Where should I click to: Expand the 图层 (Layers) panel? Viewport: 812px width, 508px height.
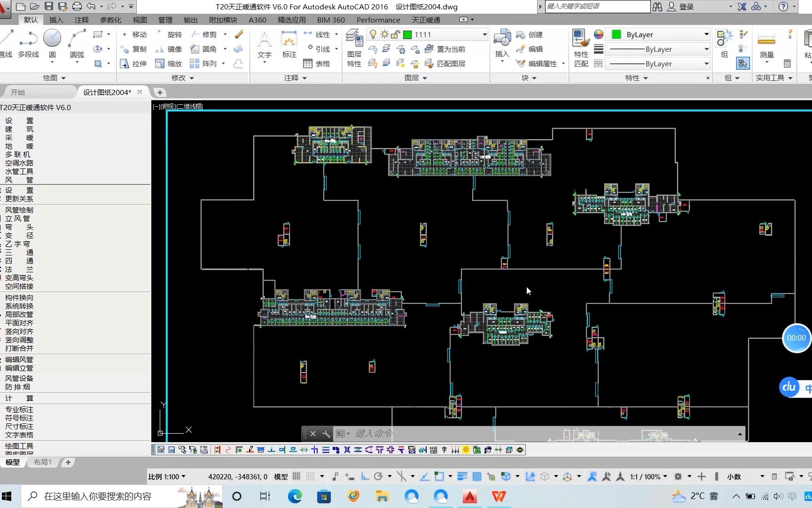pyautogui.click(x=416, y=78)
